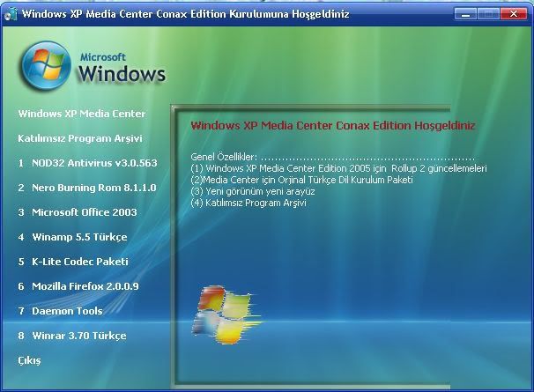Screen dimensions: 534x392
Task: Choose Nero Burning Rom 8.1.1.0
Action: [x=87, y=188]
